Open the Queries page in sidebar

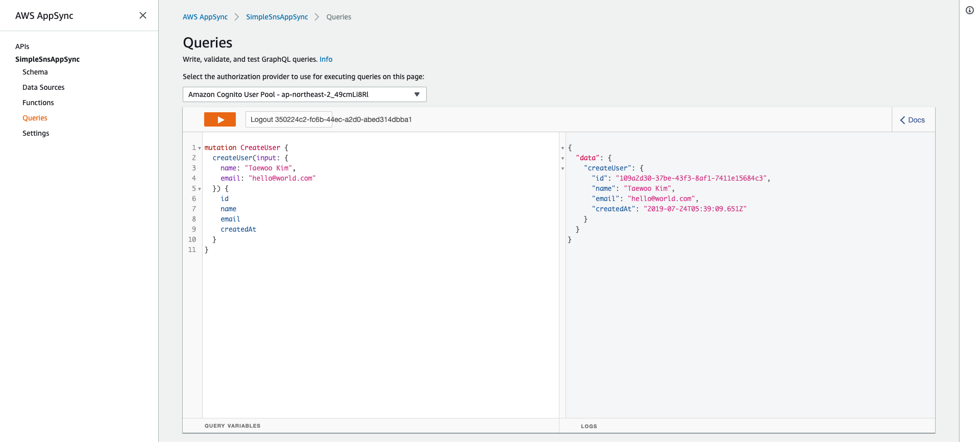(35, 118)
